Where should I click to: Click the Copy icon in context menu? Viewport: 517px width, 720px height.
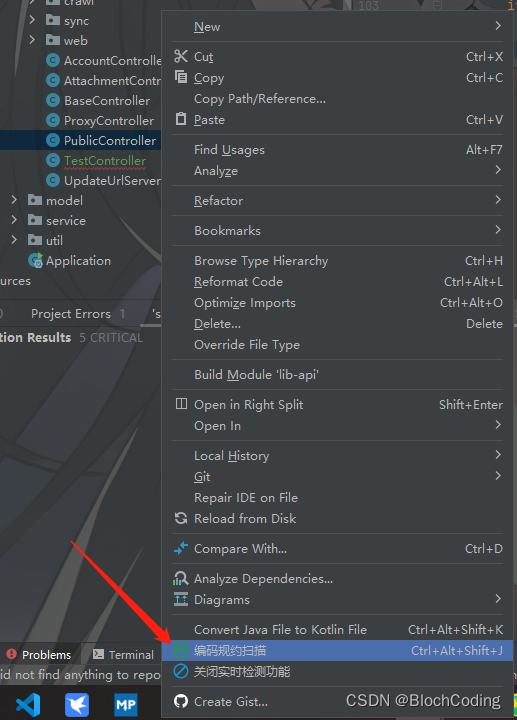pos(181,77)
